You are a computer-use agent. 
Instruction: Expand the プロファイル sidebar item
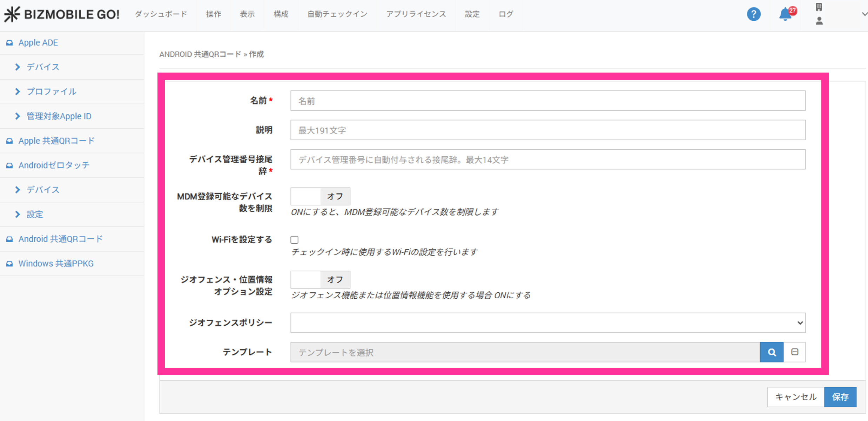point(51,91)
